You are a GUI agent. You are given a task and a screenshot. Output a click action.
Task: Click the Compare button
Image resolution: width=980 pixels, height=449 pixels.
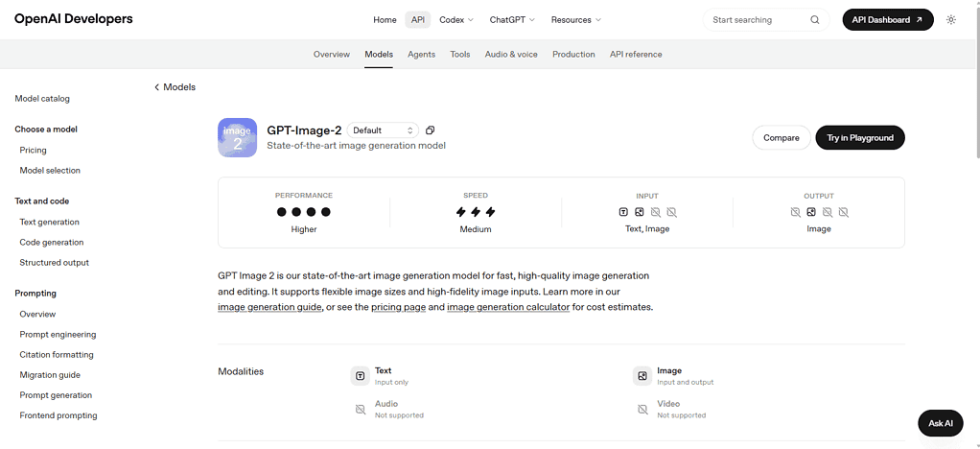(782, 137)
